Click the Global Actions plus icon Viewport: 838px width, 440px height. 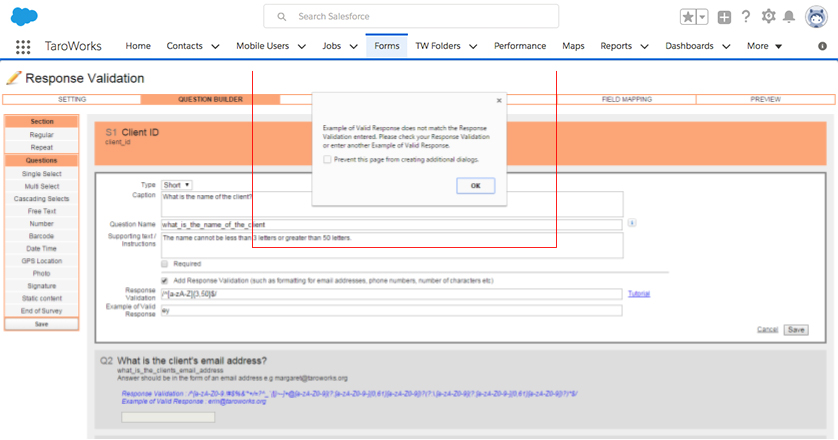724,17
